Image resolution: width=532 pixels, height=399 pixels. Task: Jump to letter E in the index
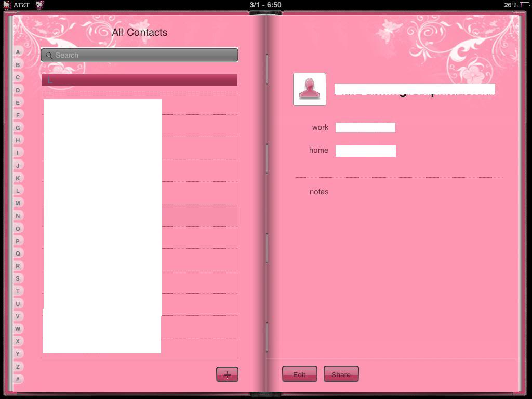pos(18,102)
